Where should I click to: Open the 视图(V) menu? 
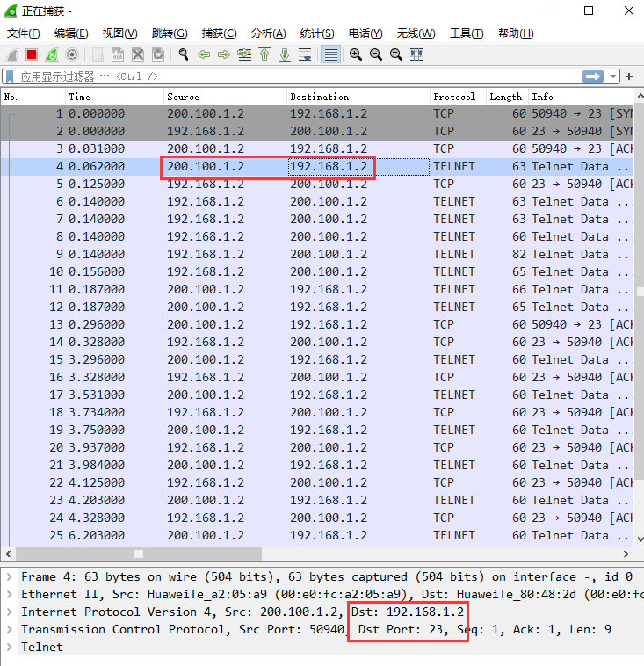coord(120,33)
